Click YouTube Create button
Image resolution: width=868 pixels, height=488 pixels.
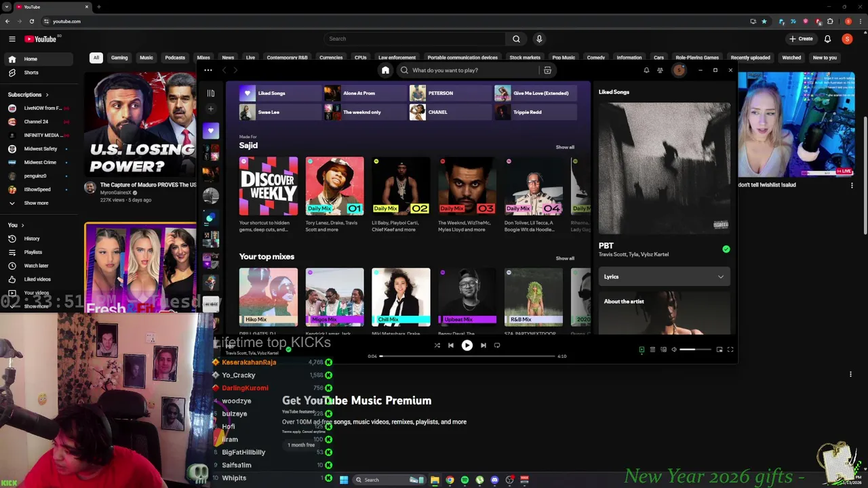[x=801, y=39]
